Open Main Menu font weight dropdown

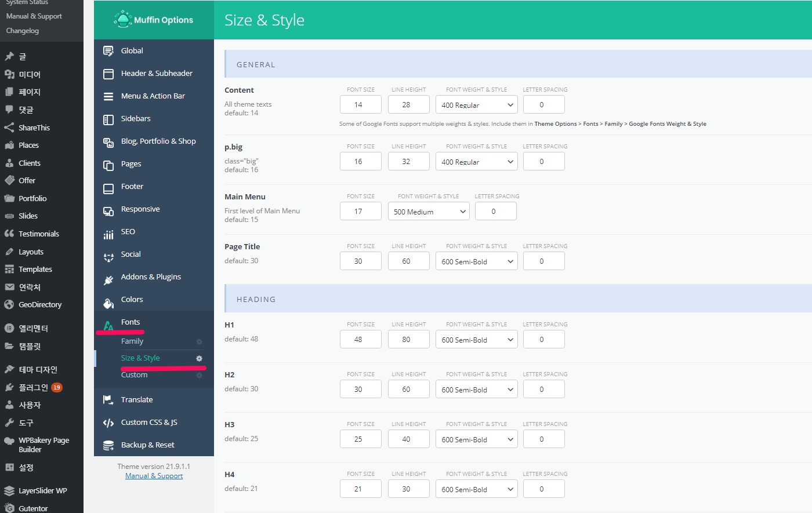tap(429, 212)
